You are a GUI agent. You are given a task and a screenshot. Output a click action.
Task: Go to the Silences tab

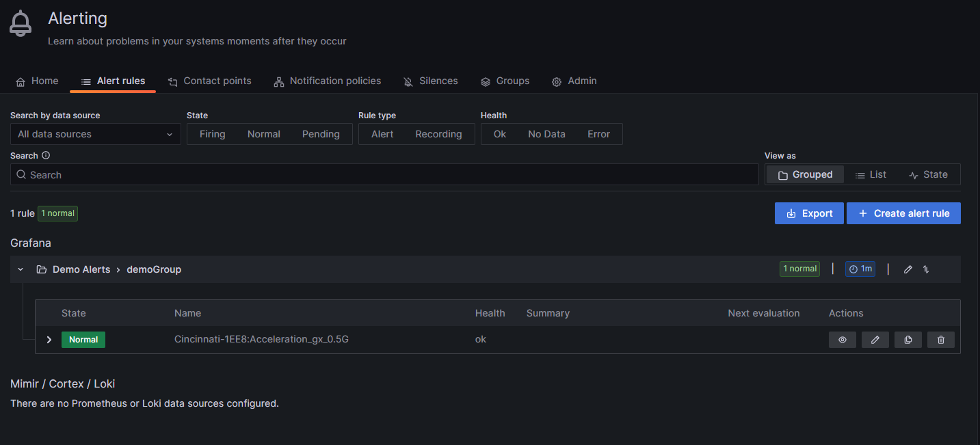pos(431,81)
